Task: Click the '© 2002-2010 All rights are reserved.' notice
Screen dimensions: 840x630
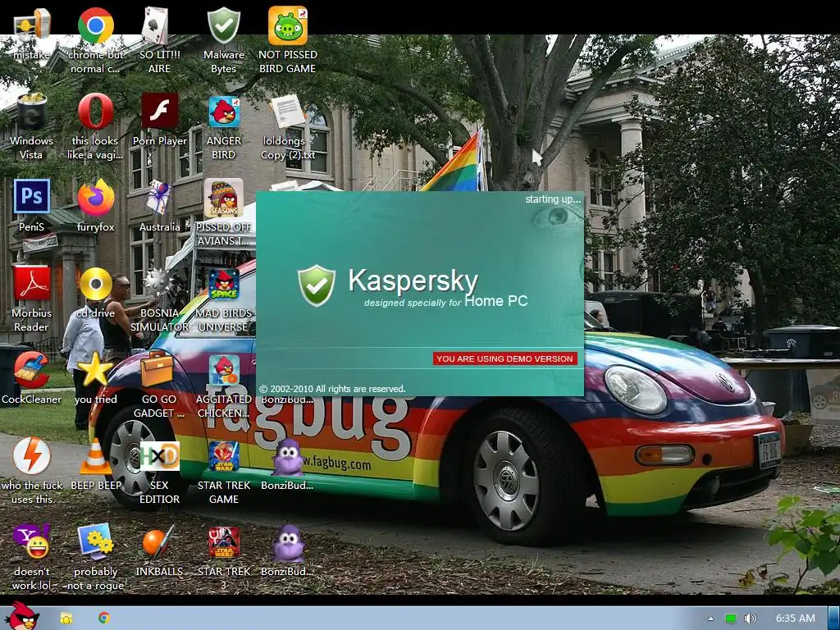Action: point(332,389)
